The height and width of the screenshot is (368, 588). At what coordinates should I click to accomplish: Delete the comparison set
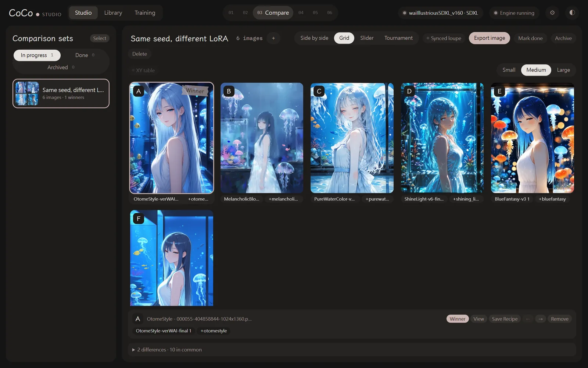(140, 54)
